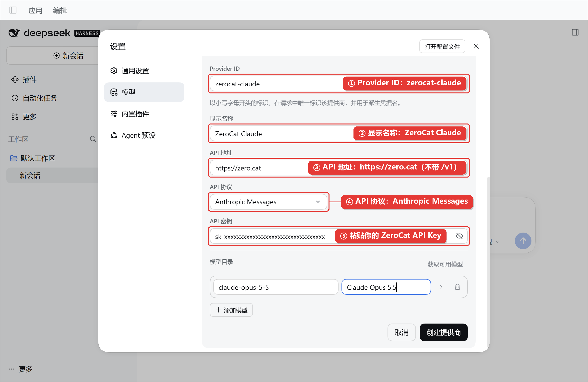Select 内置插件 settings tab
This screenshot has height=382, width=588.
pyautogui.click(x=144, y=114)
